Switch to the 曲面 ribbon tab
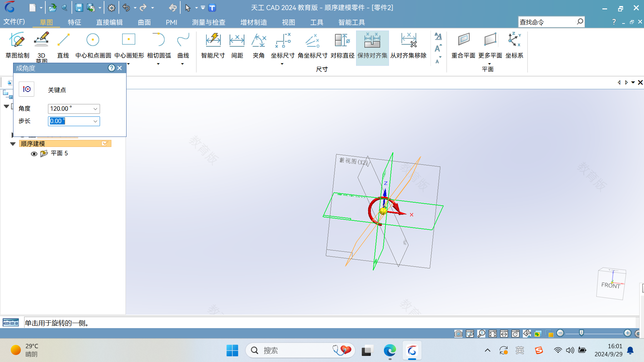The width and height of the screenshot is (644, 362). pos(144,22)
